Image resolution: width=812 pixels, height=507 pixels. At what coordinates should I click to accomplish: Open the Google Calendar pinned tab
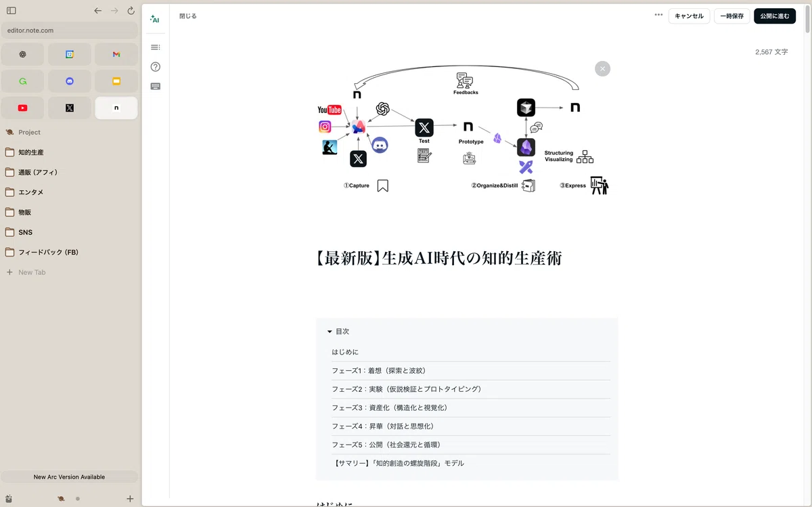(69, 54)
